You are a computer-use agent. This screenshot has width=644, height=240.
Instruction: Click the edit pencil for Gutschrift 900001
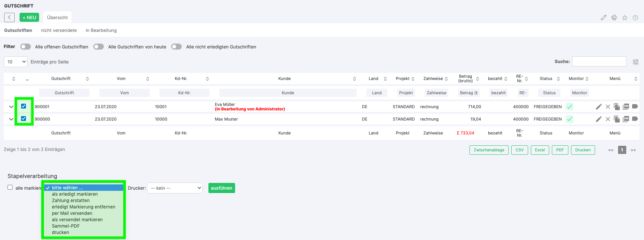point(598,107)
